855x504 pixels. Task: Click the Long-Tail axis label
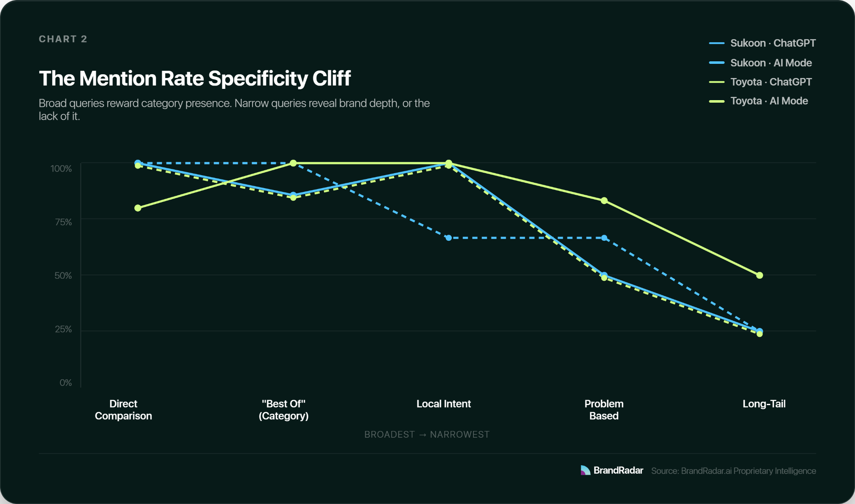(x=764, y=404)
